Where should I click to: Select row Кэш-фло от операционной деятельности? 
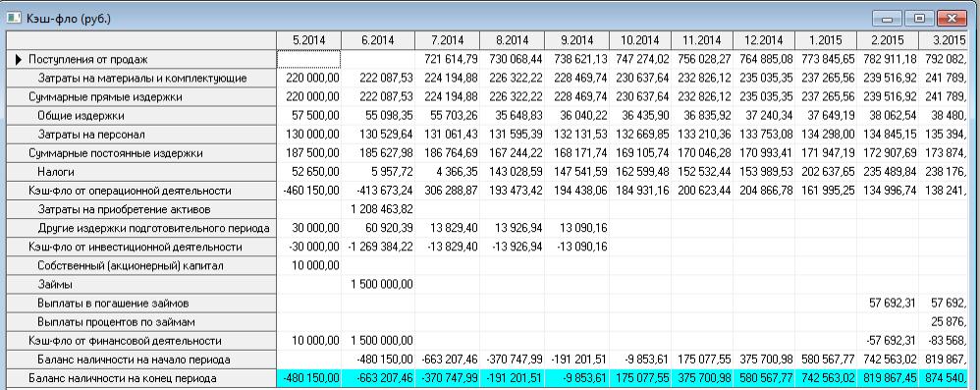pyautogui.click(x=141, y=191)
